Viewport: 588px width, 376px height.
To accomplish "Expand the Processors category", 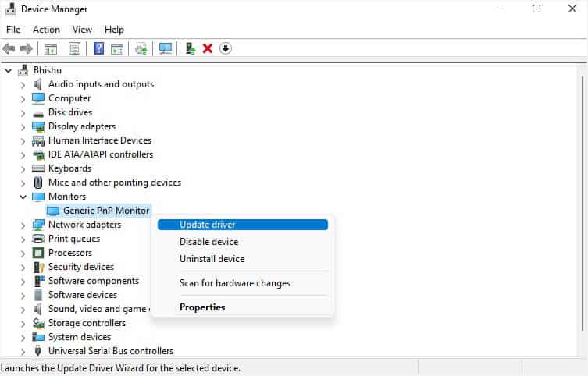I will pyautogui.click(x=23, y=254).
